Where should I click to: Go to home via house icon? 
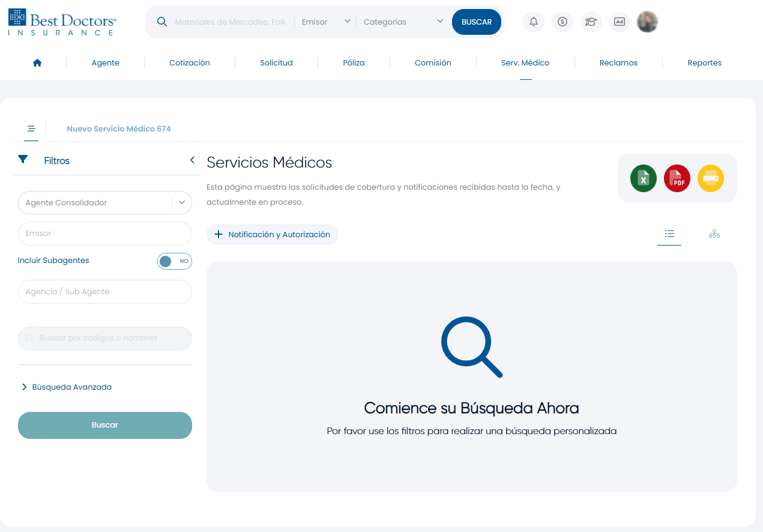(x=37, y=63)
